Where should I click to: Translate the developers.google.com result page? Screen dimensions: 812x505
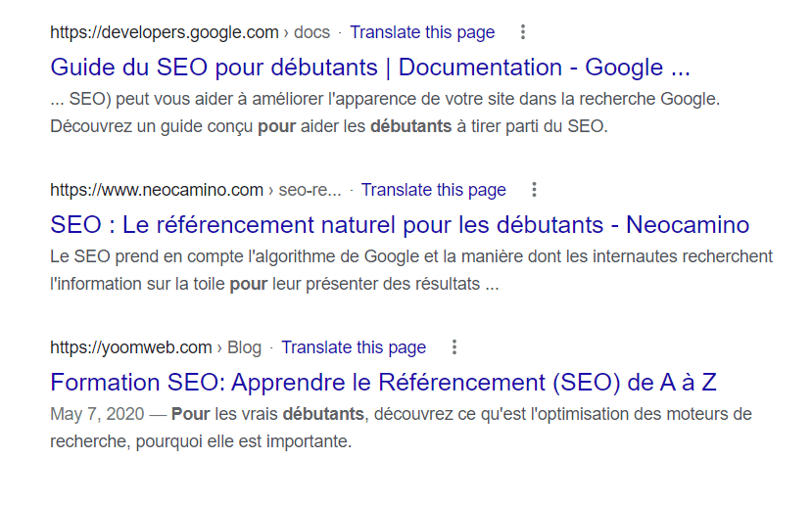422,32
